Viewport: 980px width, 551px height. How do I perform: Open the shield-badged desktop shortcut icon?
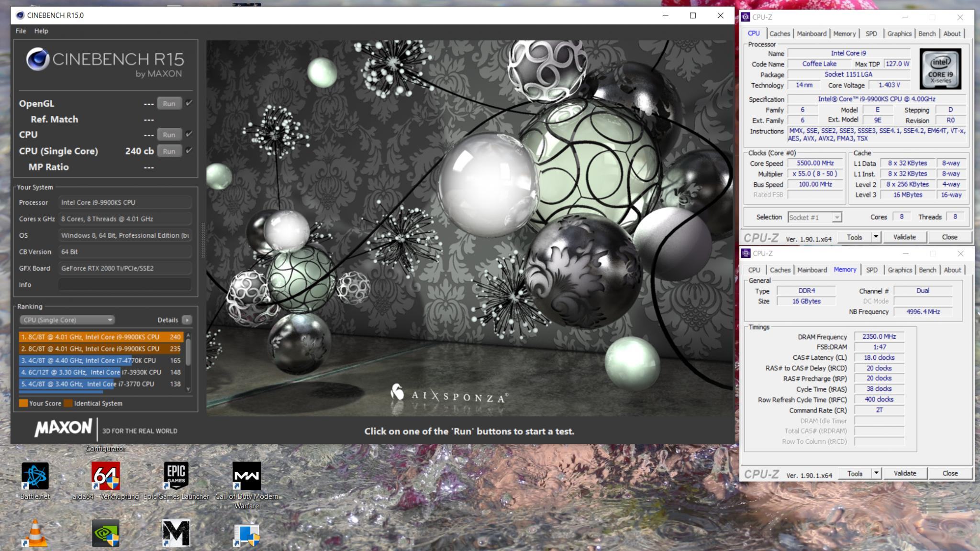point(246,535)
